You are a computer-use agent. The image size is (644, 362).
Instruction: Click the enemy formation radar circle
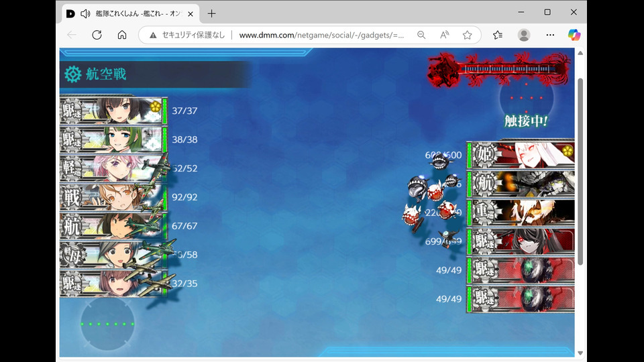[x=527, y=98]
